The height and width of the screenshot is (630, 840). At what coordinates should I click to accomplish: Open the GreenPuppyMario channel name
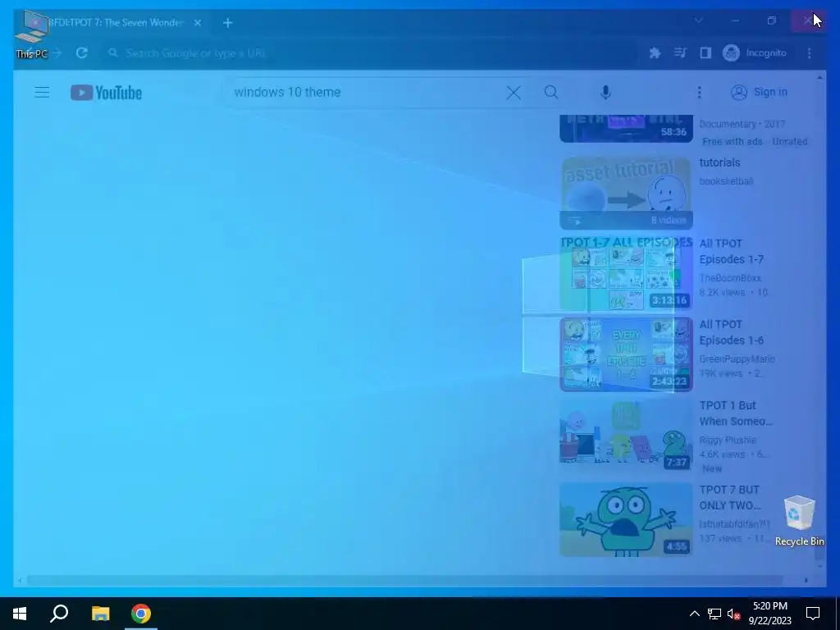[x=737, y=359]
